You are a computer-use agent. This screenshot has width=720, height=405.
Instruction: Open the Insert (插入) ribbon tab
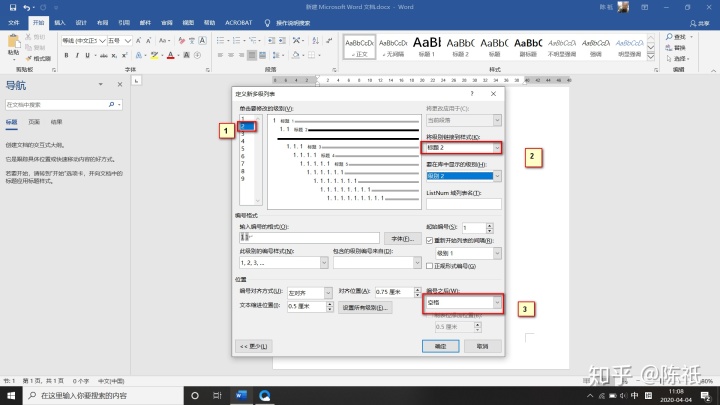(60, 22)
